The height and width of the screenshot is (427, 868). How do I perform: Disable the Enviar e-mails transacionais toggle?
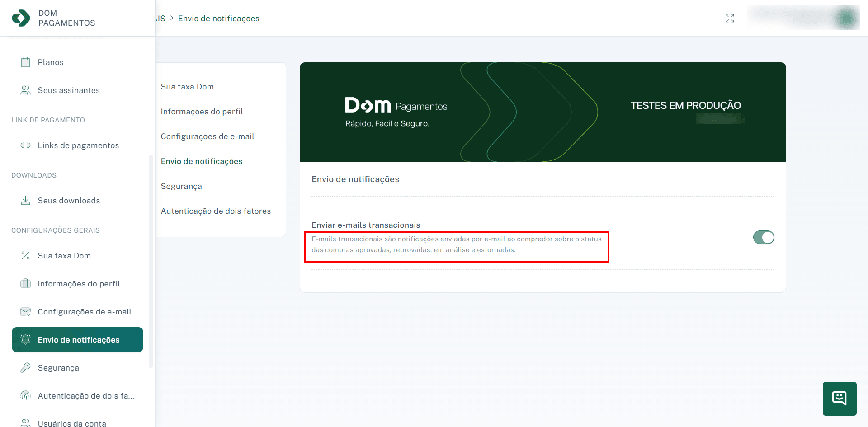click(764, 237)
